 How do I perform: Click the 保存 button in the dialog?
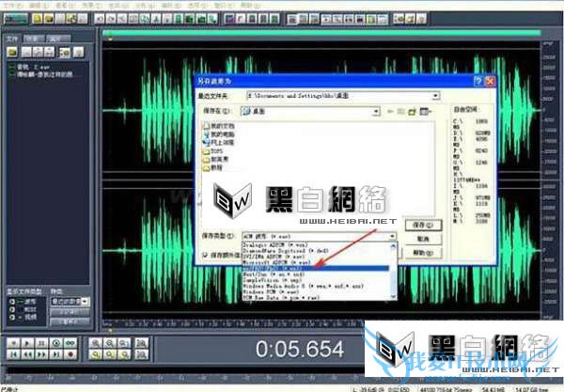coord(419,226)
